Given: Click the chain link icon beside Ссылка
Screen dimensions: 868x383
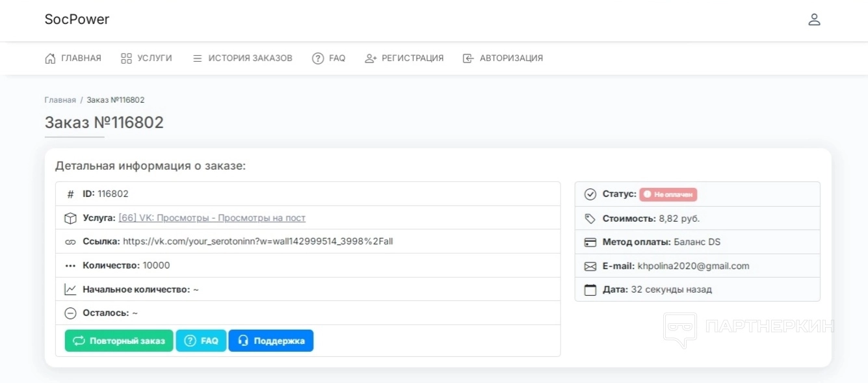Looking at the screenshot, I should pyautogui.click(x=70, y=241).
